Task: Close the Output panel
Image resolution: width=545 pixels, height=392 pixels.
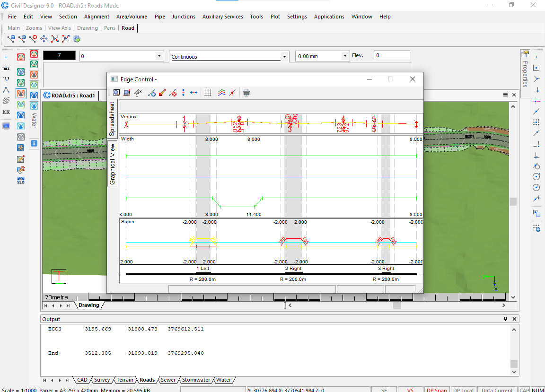Action: pyautogui.click(x=514, y=319)
